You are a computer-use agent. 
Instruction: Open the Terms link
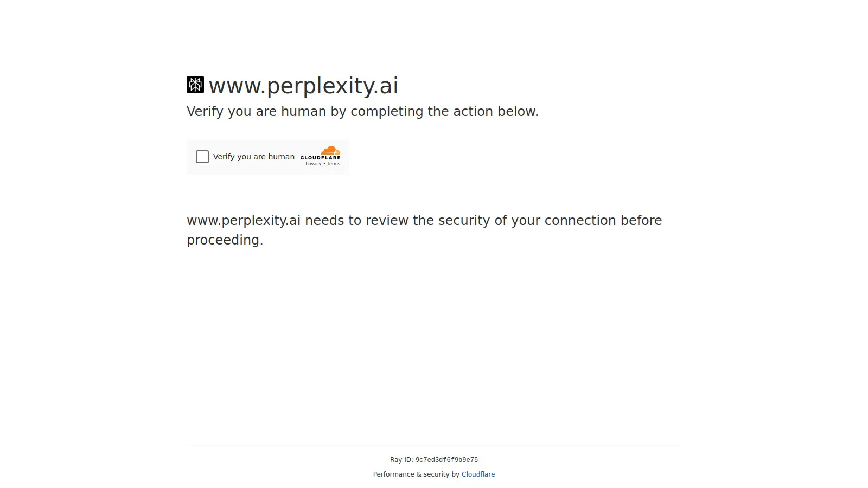[334, 163]
